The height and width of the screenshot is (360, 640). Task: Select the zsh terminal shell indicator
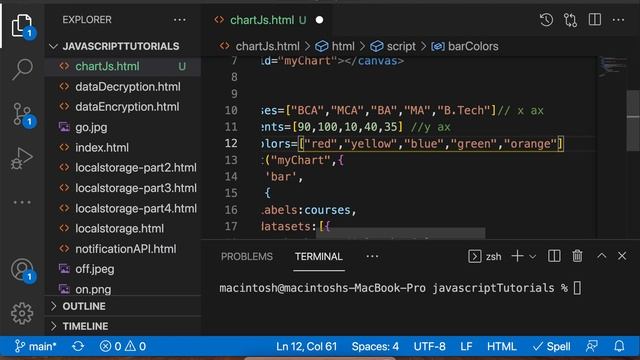point(484,256)
